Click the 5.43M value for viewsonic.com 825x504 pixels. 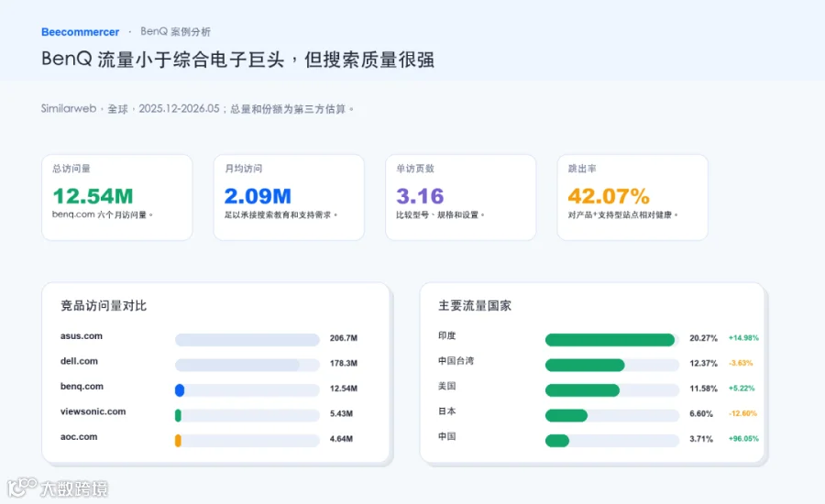pyautogui.click(x=342, y=414)
